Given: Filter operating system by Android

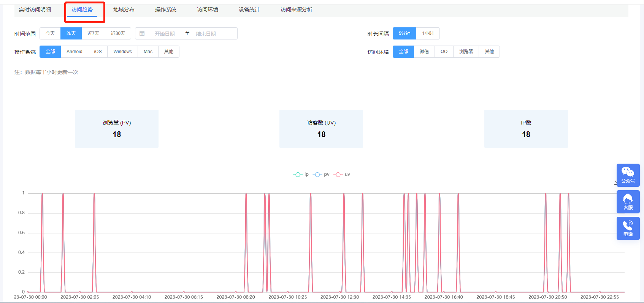Looking at the screenshot, I should pyautogui.click(x=74, y=52).
